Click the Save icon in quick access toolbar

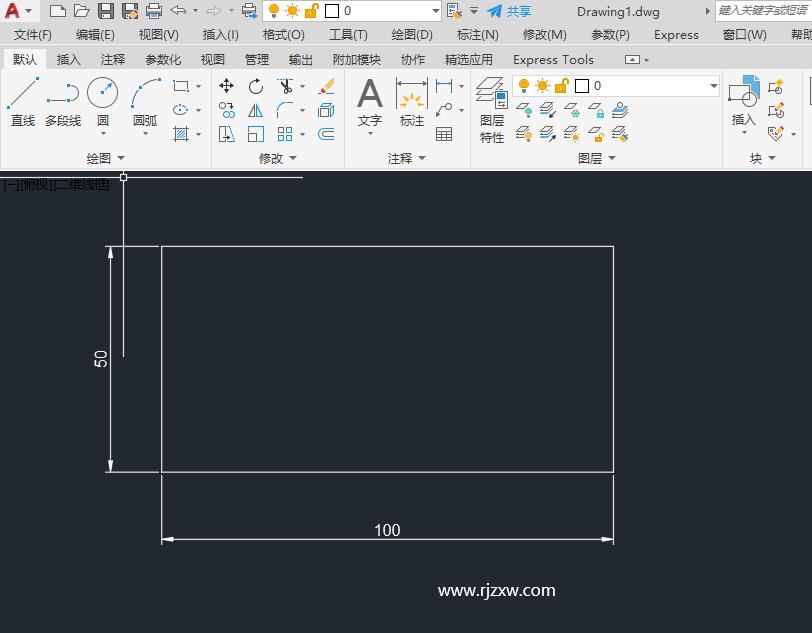click(x=106, y=10)
